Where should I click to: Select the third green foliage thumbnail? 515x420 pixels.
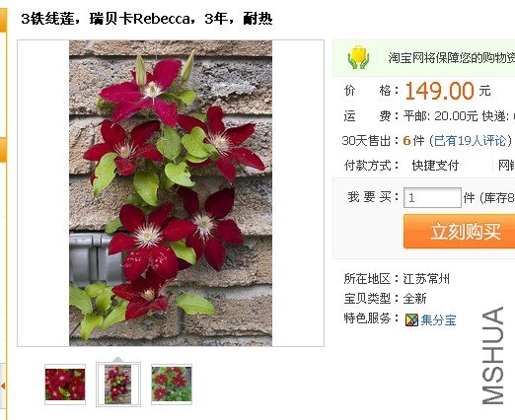pyautogui.click(x=172, y=385)
